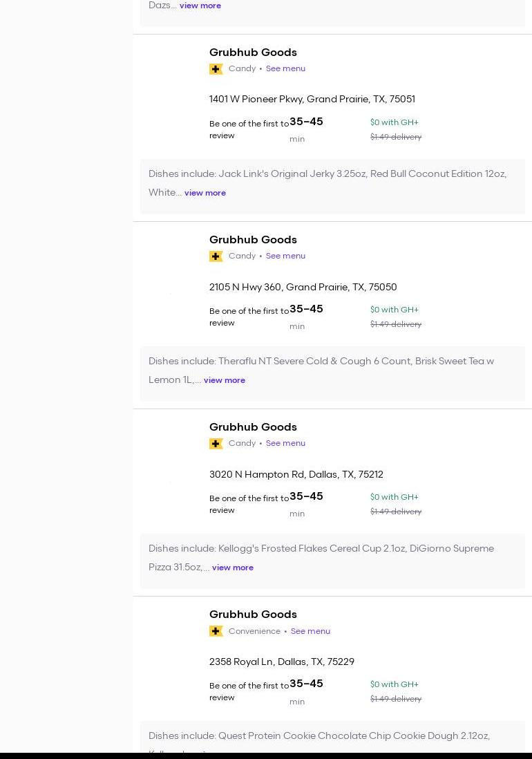
Task: Open Grubhub Goods title at 1401 W Pioneer Pkwy
Action: tap(253, 53)
